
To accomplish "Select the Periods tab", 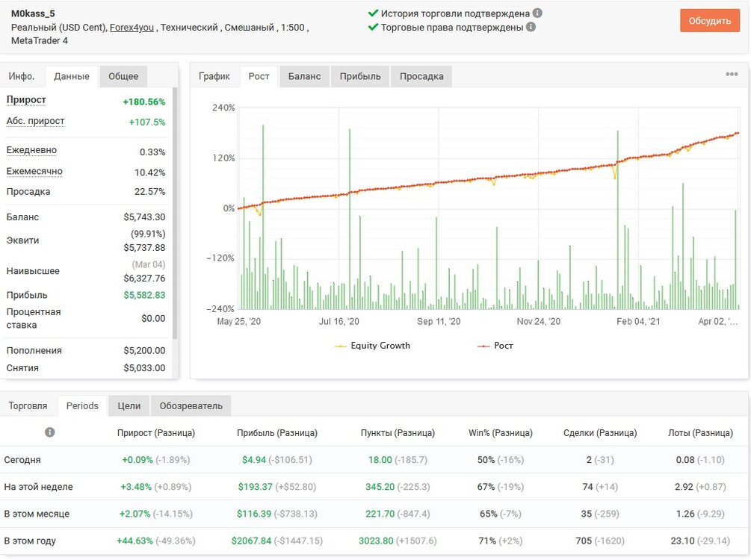I will click(82, 406).
